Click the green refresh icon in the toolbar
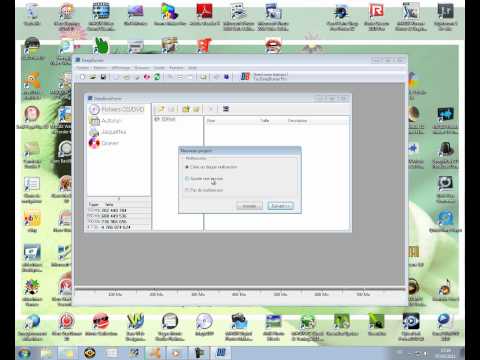 tap(157, 77)
